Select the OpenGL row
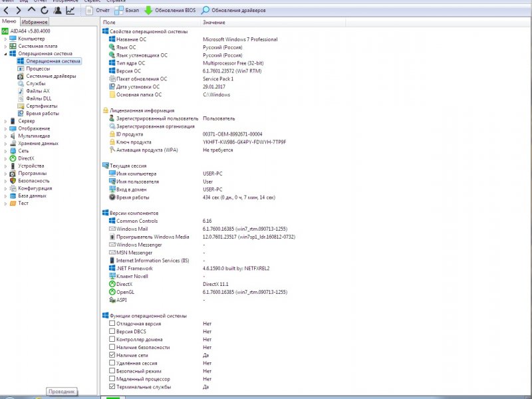 [198, 292]
